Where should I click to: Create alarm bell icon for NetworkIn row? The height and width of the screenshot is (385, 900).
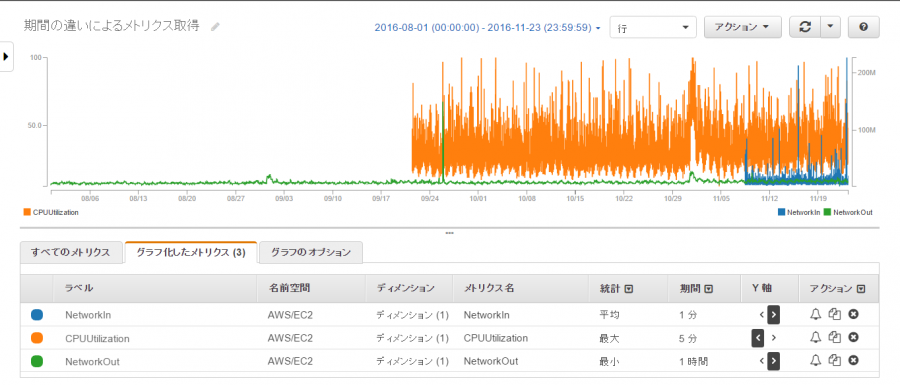[x=815, y=314]
